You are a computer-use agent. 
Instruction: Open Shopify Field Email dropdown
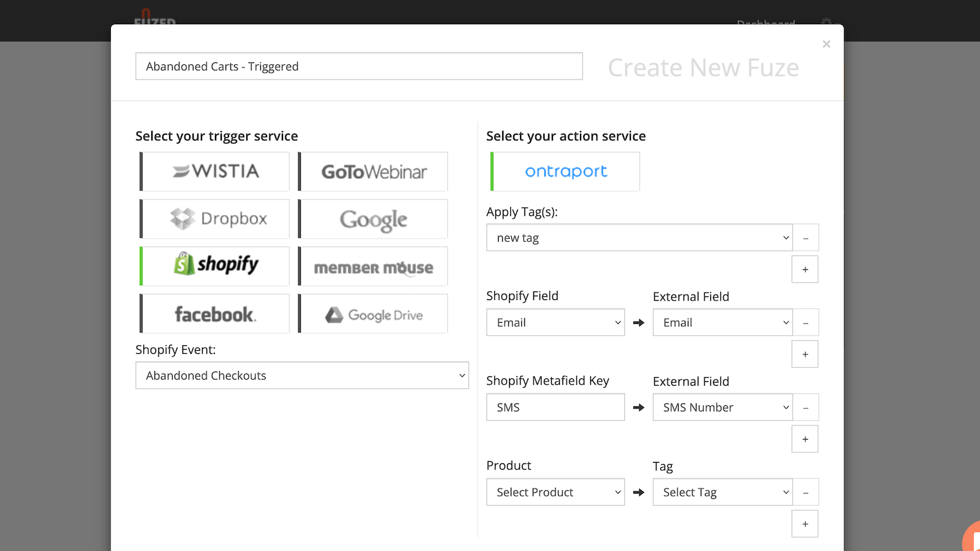click(556, 322)
